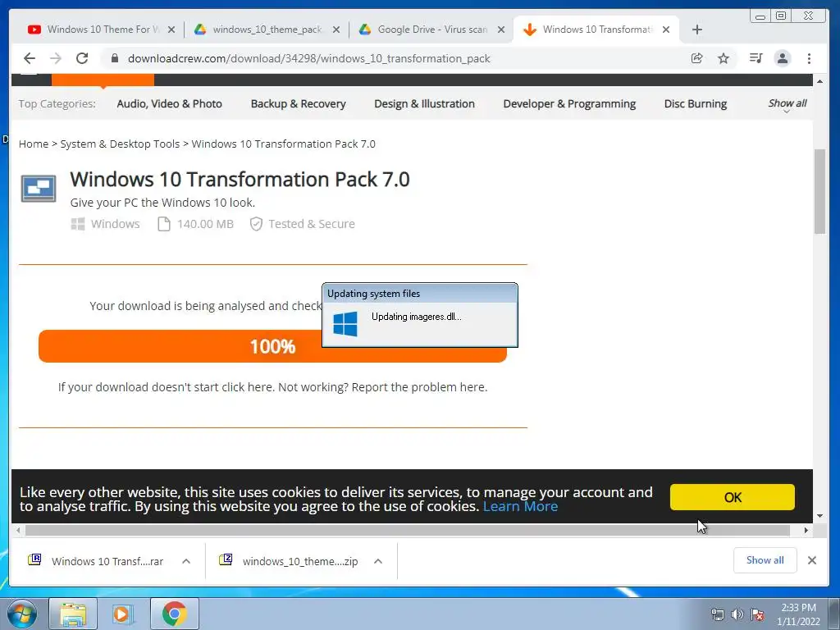Open the Chrome three-dot menu
Viewport: 840px width, 630px height.
(809, 58)
